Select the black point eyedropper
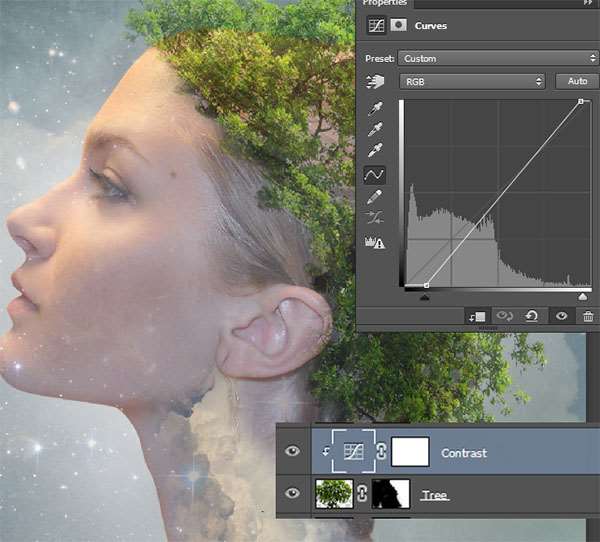 pos(376,107)
